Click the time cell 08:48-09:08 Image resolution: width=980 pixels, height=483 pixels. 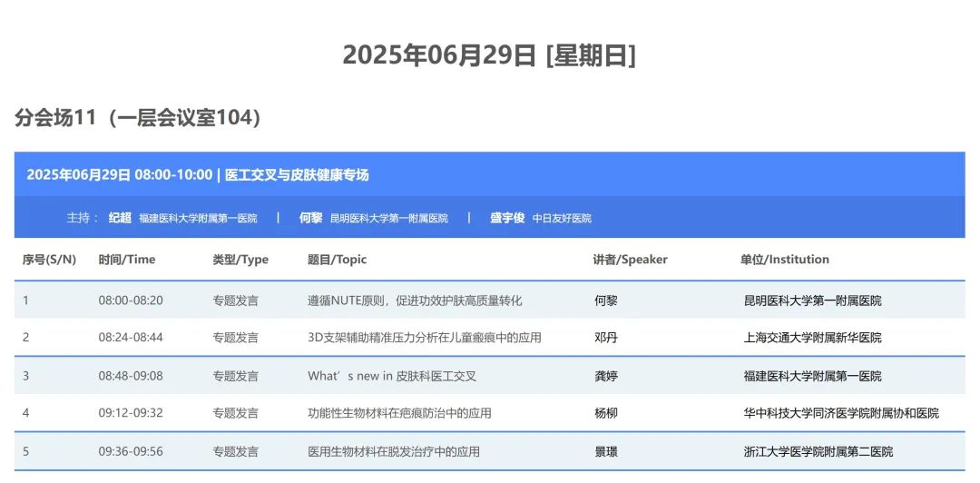(x=131, y=376)
